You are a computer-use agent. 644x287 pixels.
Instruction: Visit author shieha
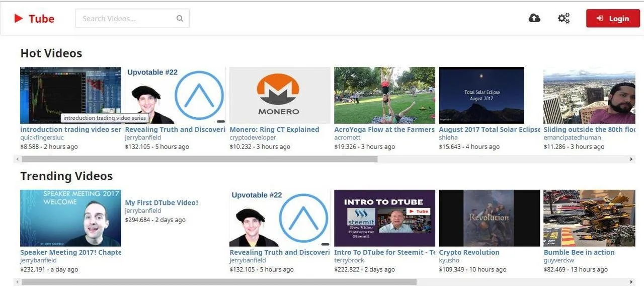[449, 137]
